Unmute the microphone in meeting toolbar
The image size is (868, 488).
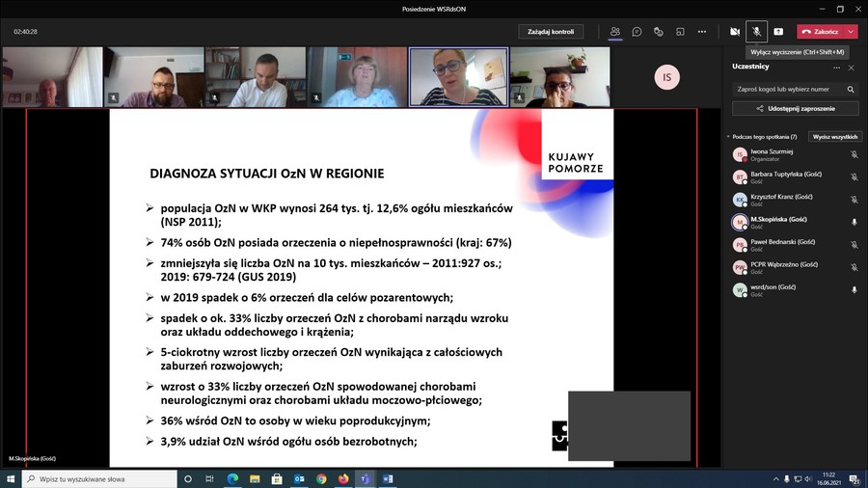(757, 32)
